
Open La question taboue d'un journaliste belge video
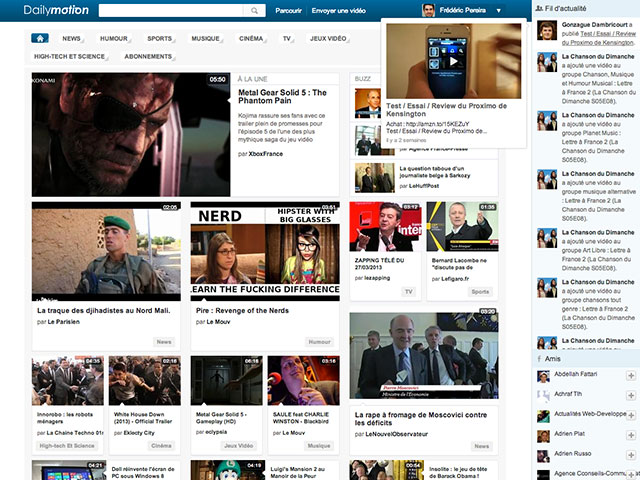[x=435, y=172]
